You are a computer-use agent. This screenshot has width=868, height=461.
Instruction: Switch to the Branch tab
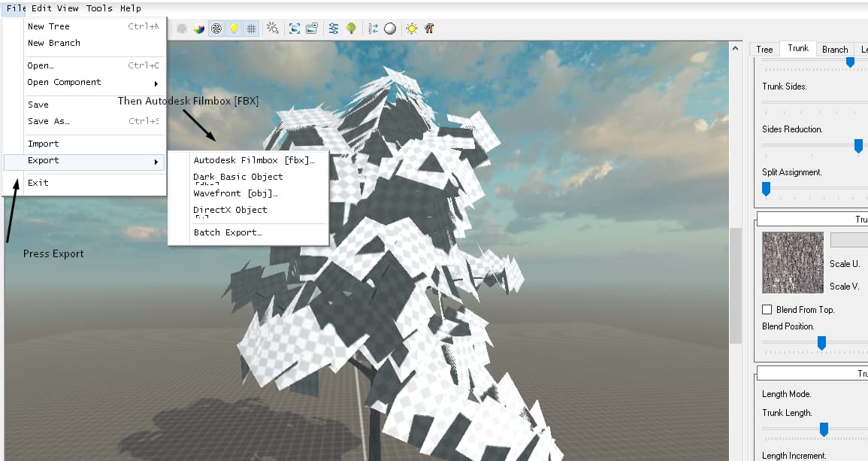[835, 49]
